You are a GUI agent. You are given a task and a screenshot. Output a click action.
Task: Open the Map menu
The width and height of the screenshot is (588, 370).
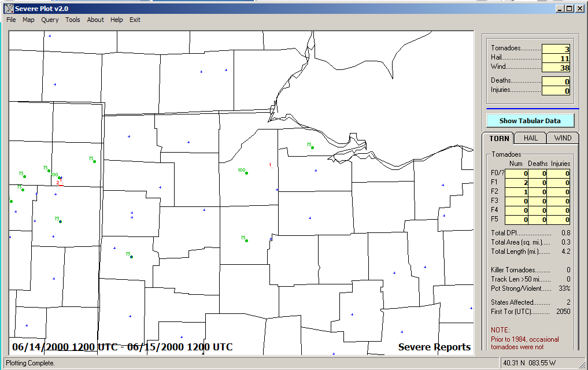tap(28, 20)
